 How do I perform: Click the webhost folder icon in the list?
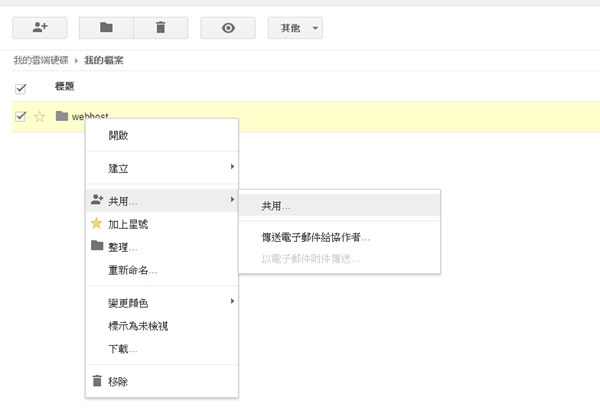coord(62,116)
